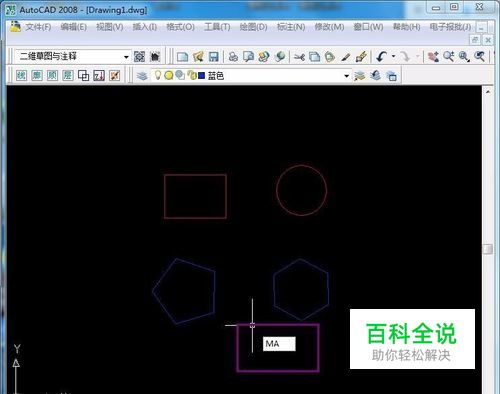500x394 pixels.
Task: Click the Pan realtime icon
Action: pyautogui.click(x=433, y=57)
